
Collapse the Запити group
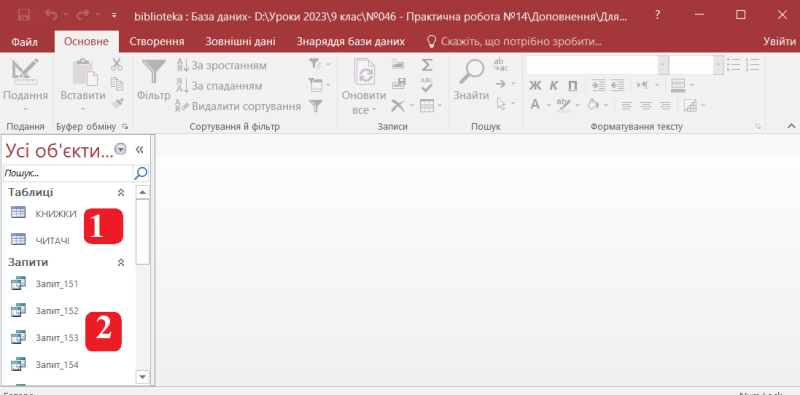(121, 262)
